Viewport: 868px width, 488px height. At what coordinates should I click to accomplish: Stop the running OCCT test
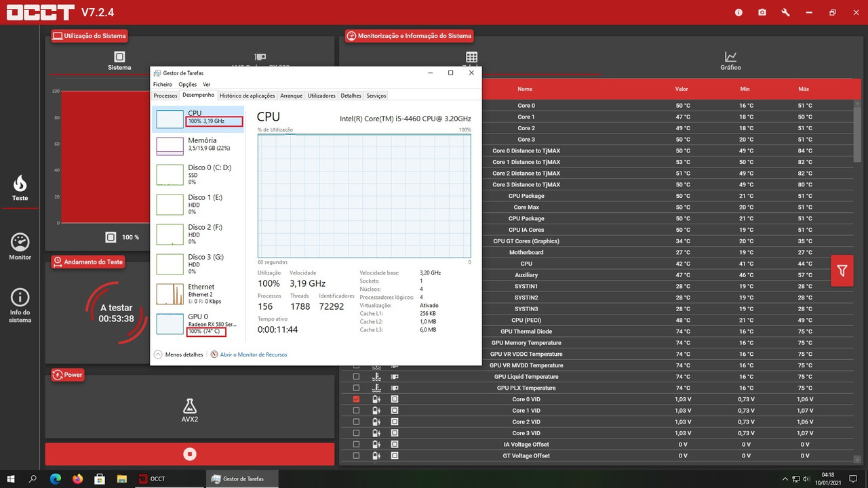tap(190, 454)
